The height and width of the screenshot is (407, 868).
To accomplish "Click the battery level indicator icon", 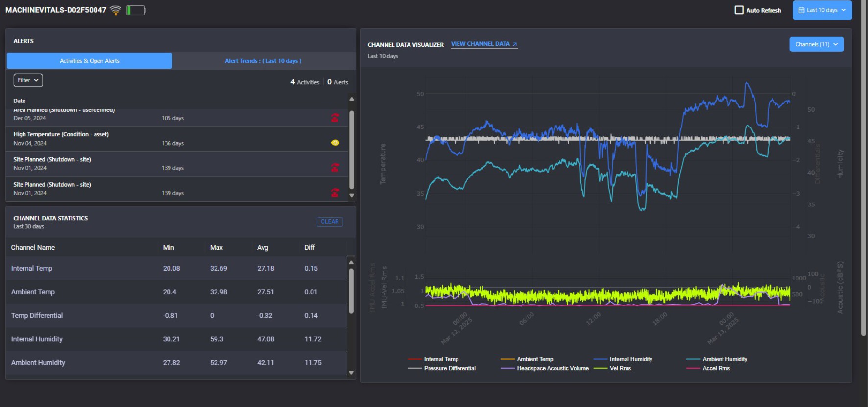I will (136, 10).
